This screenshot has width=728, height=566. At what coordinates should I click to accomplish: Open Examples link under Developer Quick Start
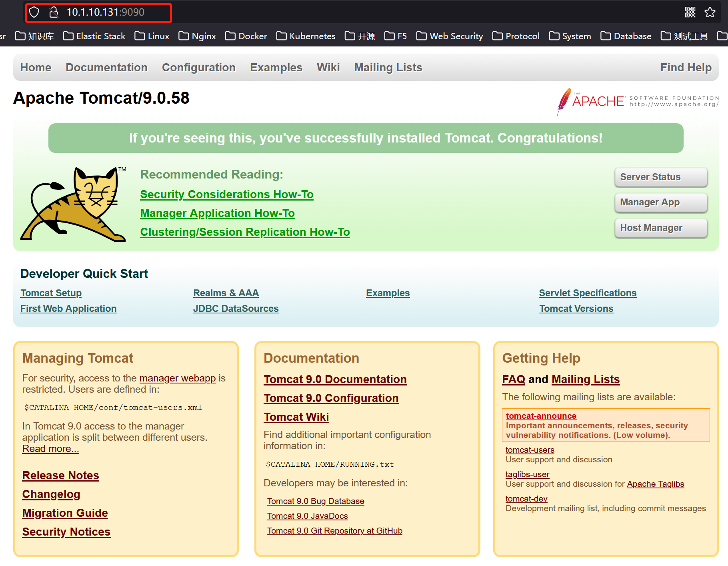coord(388,293)
